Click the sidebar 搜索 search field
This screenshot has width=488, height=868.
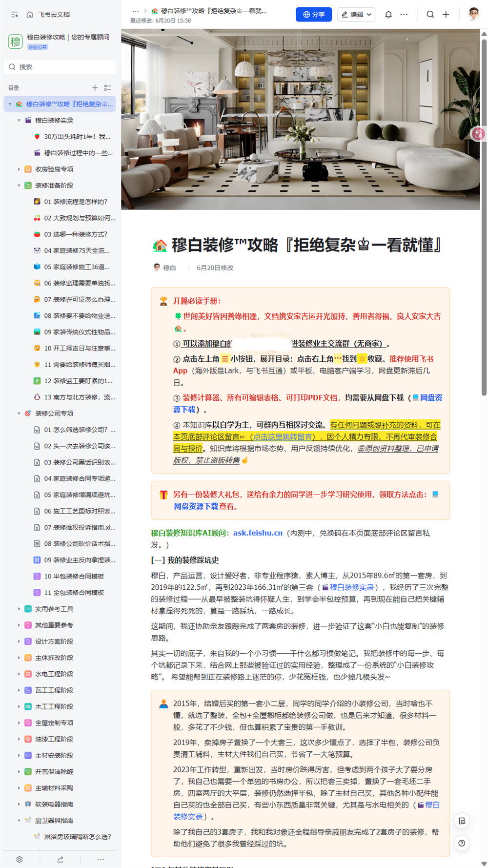[60, 67]
